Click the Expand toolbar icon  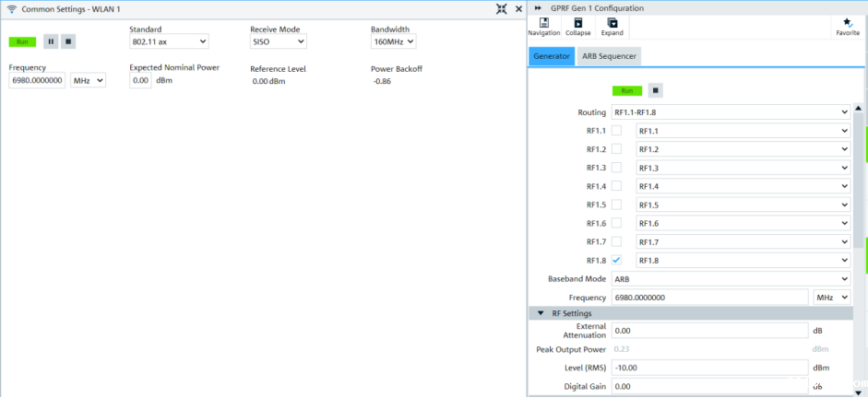(612, 27)
